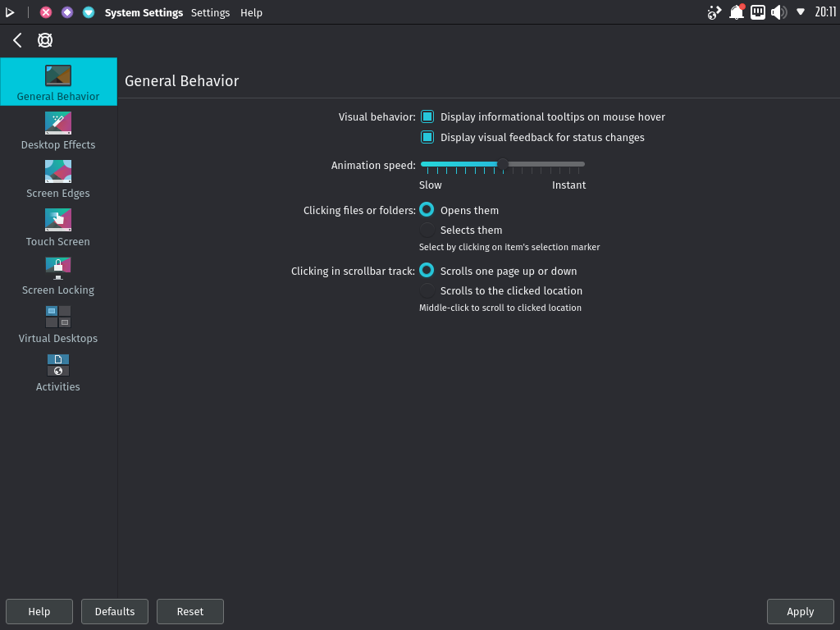Disable informational tooltips on mouse hover

pos(427,116)
